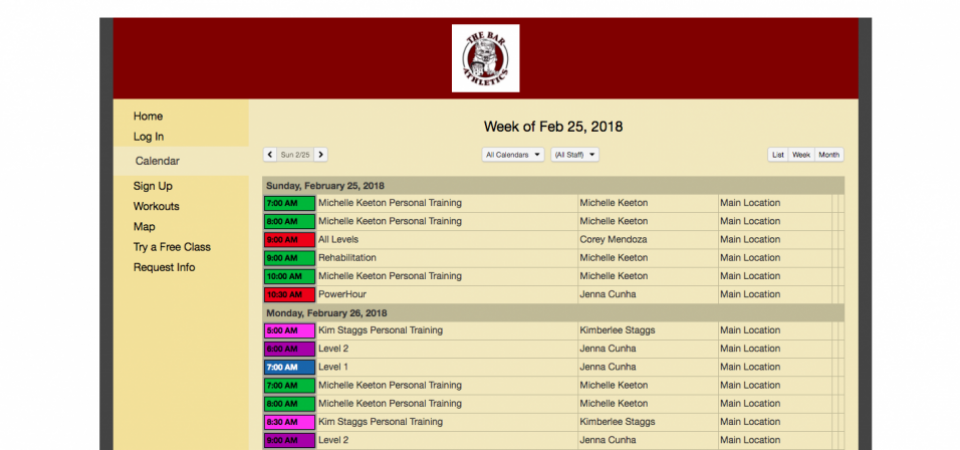Click Monday 8:00 AM green time block

pyautogui.click(x=290, y=404)
